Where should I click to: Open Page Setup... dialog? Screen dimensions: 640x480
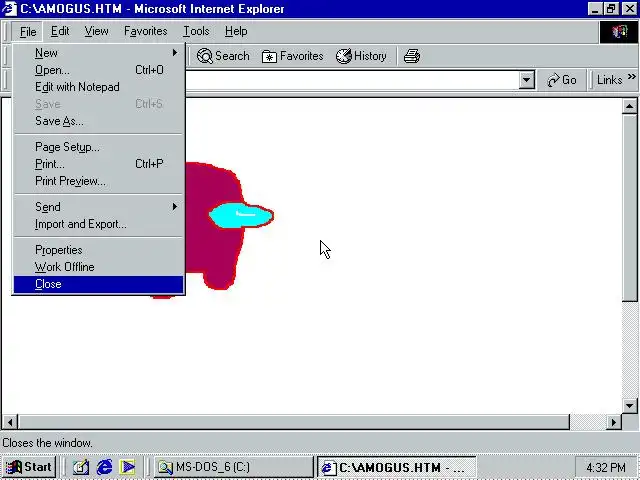pyautogui.click(x=98, y=147)
